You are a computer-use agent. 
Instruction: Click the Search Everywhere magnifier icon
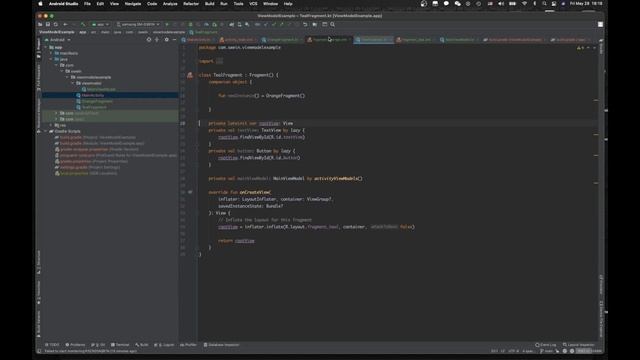point(333,24)
